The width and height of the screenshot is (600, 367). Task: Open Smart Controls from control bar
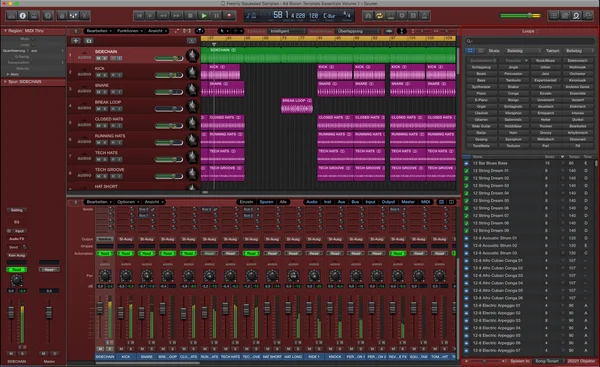point(62,16)
